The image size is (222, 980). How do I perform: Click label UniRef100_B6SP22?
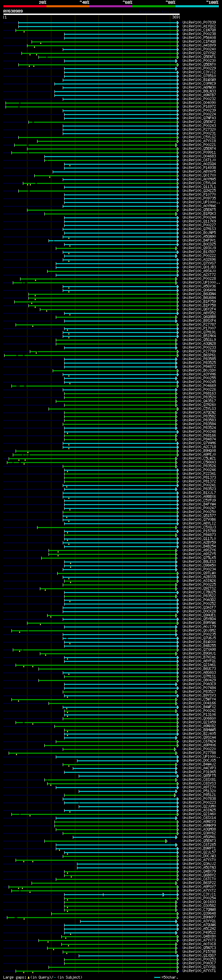pos(199,883)
